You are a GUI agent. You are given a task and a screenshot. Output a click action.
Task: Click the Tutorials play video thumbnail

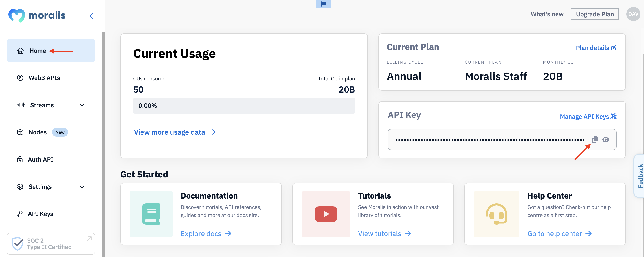click(326, 214)
